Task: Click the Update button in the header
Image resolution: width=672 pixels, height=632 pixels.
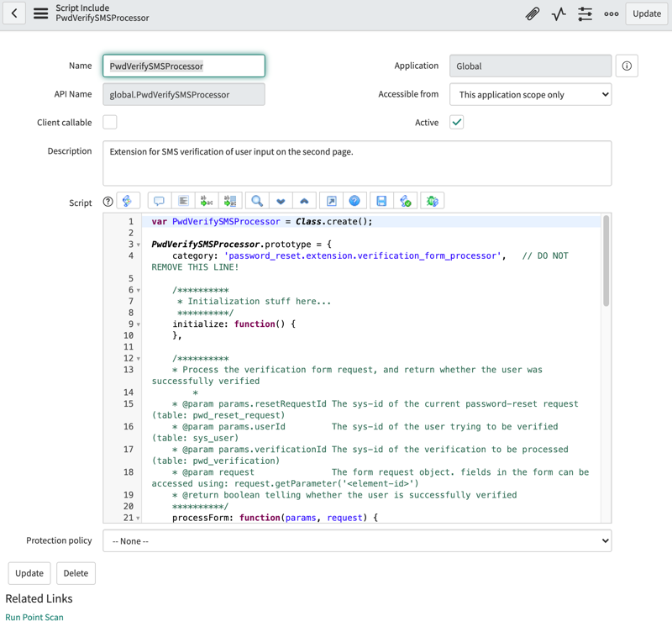Action: coord(646,13)
